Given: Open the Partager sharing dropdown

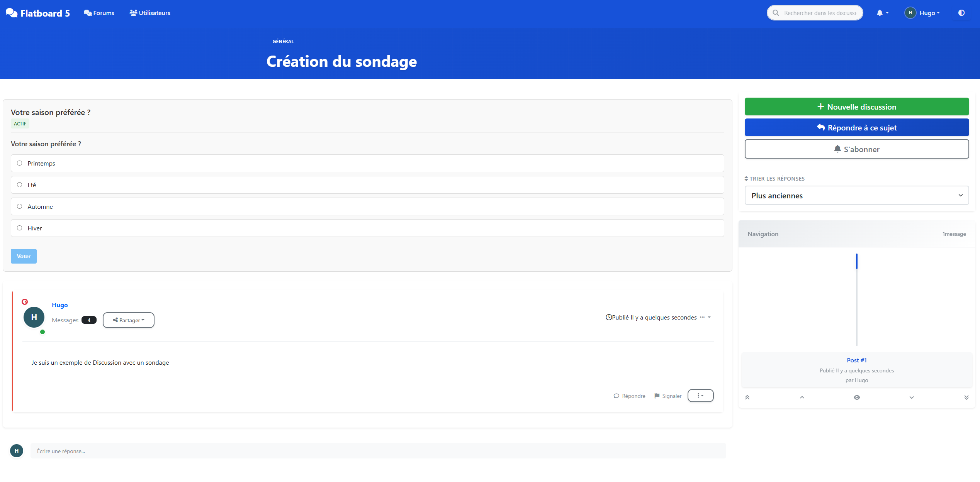Looking at the screenshot, I should coord(128,320).
